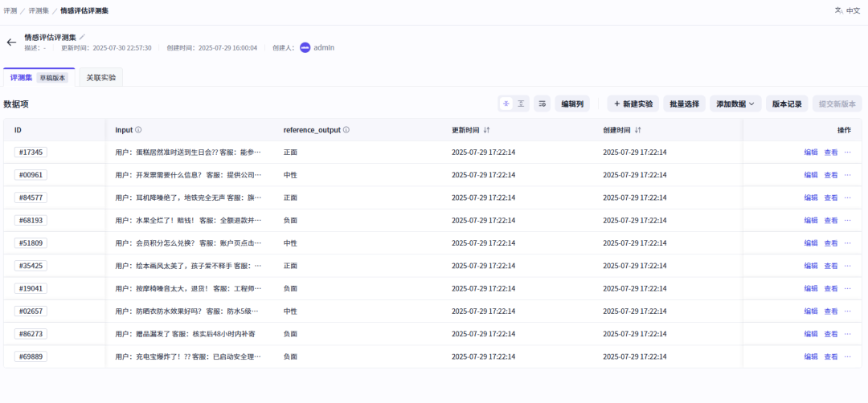Click input text starting 用户：充电宝爆炸了
The width and height of the screenshot is (868, 403).
(187, 356)
